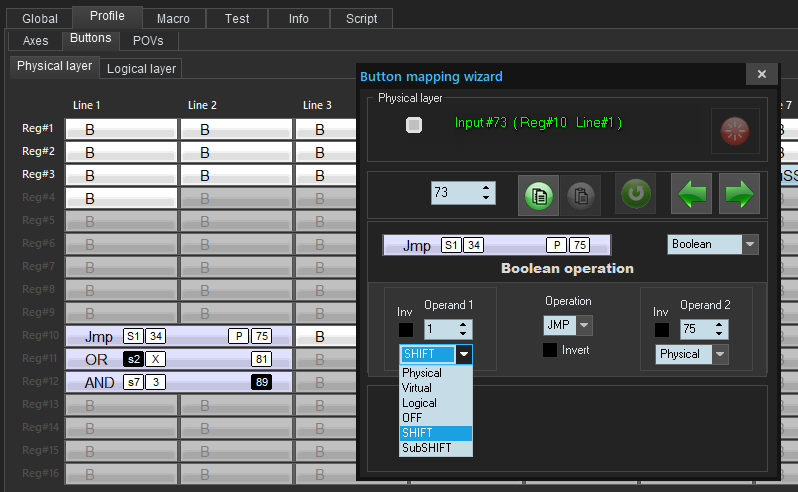Select the Physical layer tab

tap(54, 66)
